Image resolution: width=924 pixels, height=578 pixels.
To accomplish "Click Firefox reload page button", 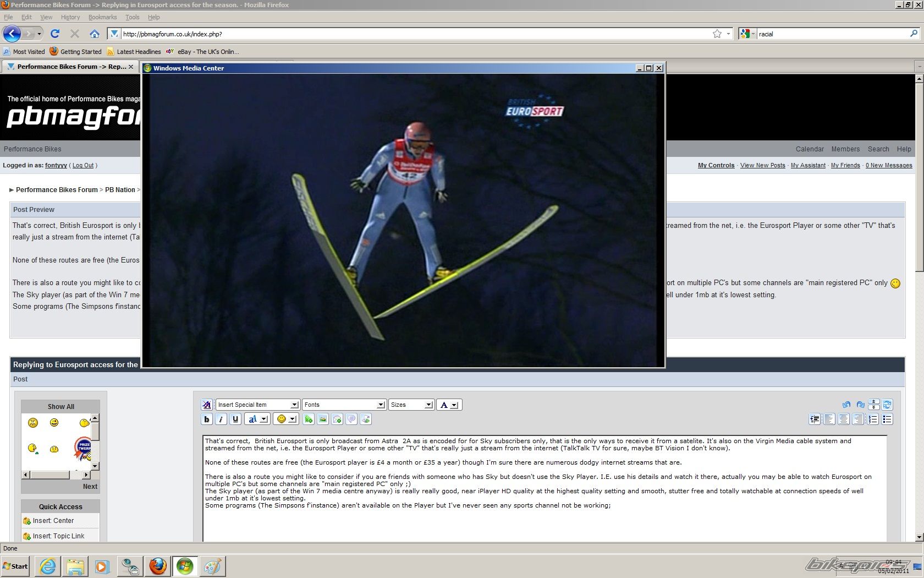I will pyautogui.click(x=55, y=34).
